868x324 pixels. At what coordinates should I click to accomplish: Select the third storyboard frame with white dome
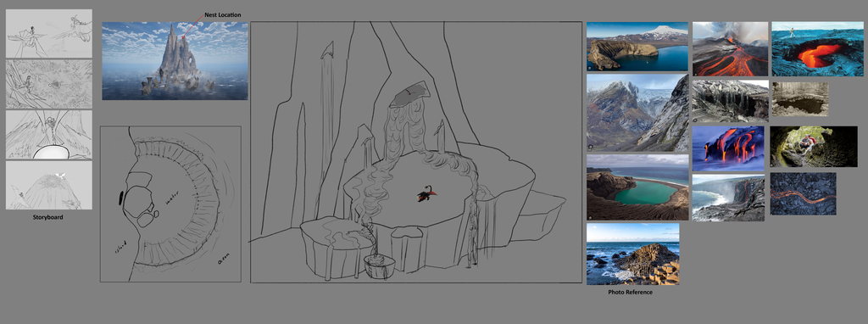[49, 135]
